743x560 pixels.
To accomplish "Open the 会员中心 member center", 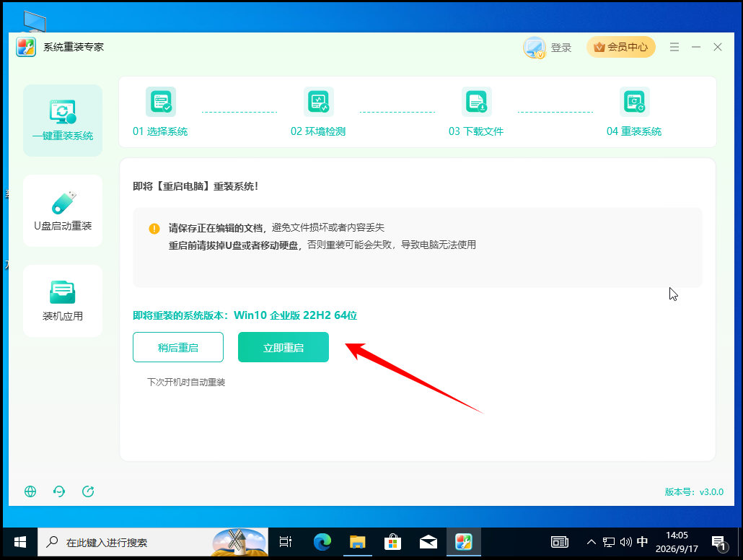I will click(x=621, y=47).
